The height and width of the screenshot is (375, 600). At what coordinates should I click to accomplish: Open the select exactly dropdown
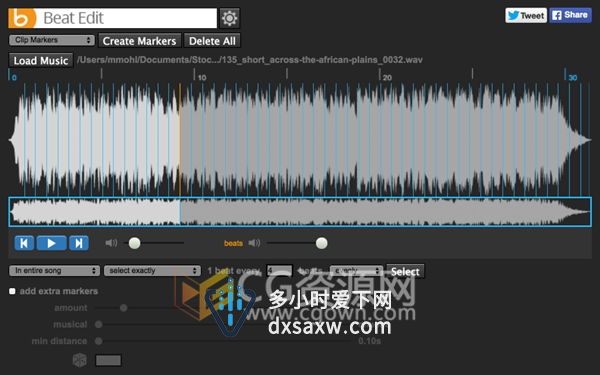tap(152, 271)
